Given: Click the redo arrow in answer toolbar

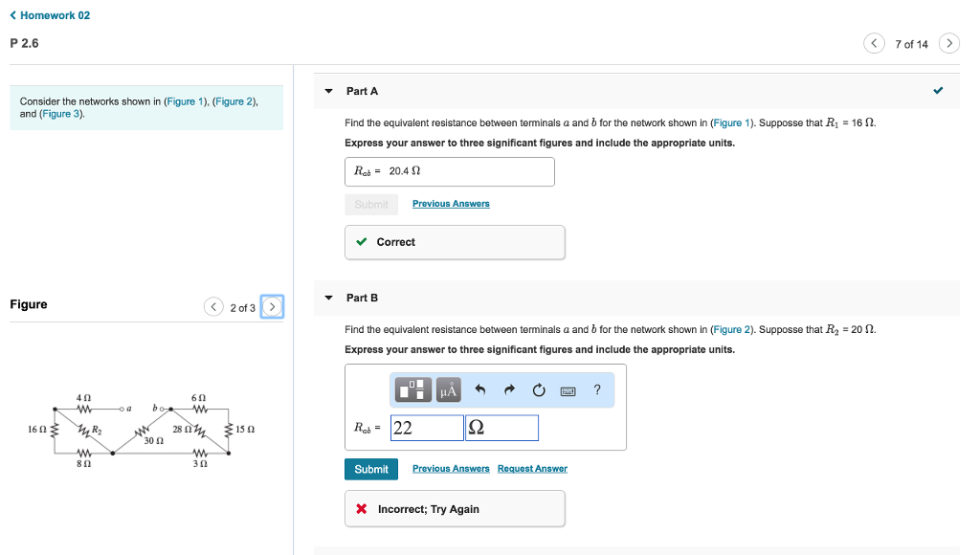Looking at the screenshot, I should [510, 389].
